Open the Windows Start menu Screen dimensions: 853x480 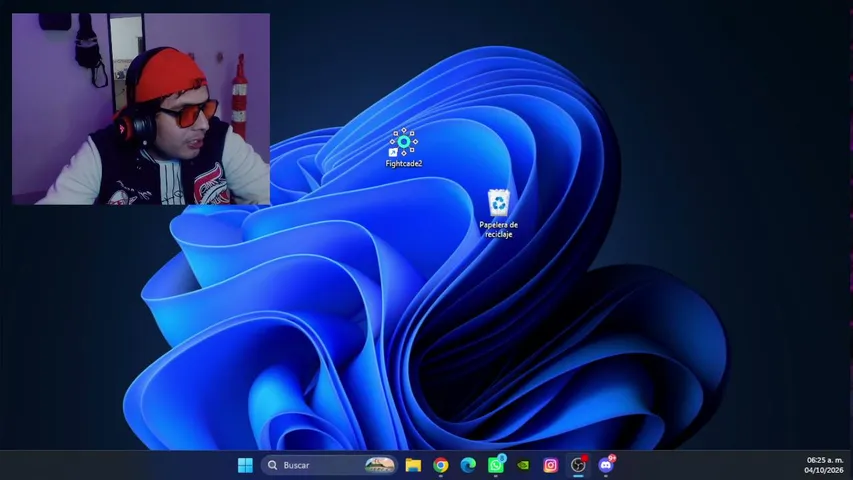point(245,465)
